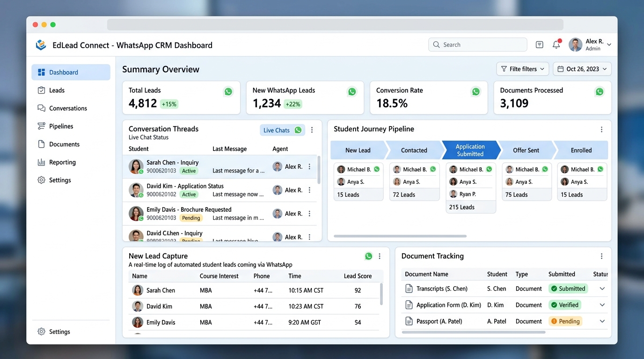Open the Oct 26, 2023 date picker
This screenshot has width=644, height=359.
[582, 69]
